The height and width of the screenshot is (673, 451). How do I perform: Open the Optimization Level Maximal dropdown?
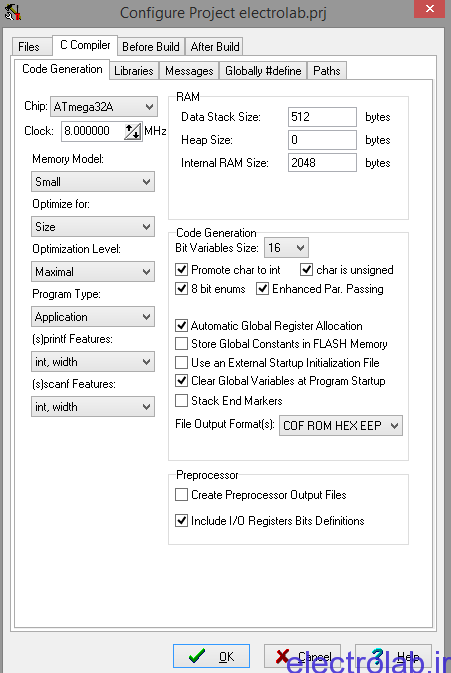pos(93,272)
